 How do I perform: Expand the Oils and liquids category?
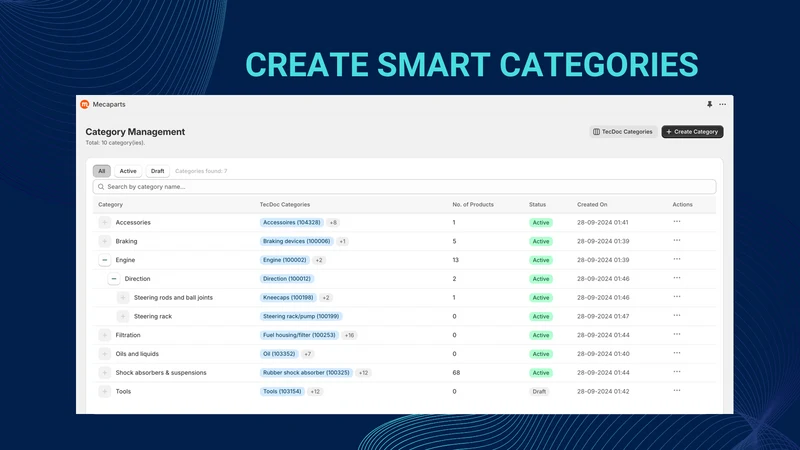(105, 354)
